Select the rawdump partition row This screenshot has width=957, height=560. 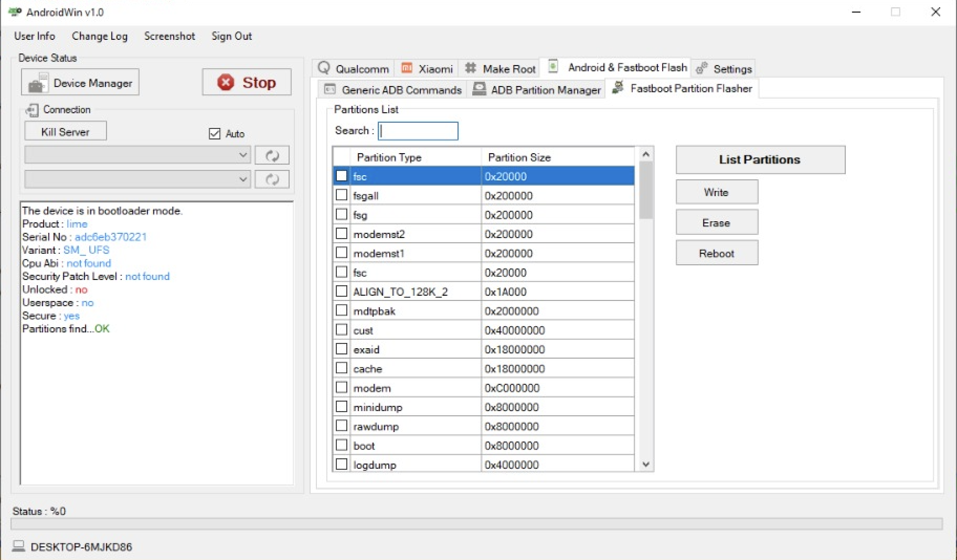tap(484, 426)
